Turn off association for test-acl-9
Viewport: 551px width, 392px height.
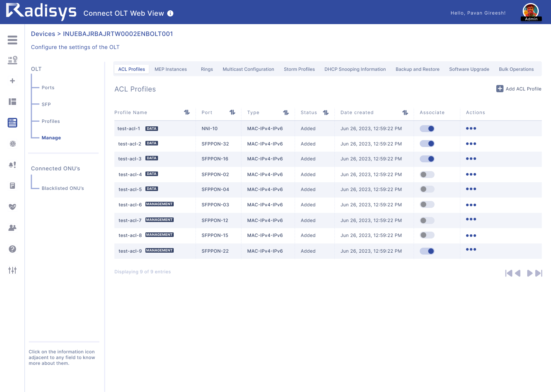tap(427, 251)
